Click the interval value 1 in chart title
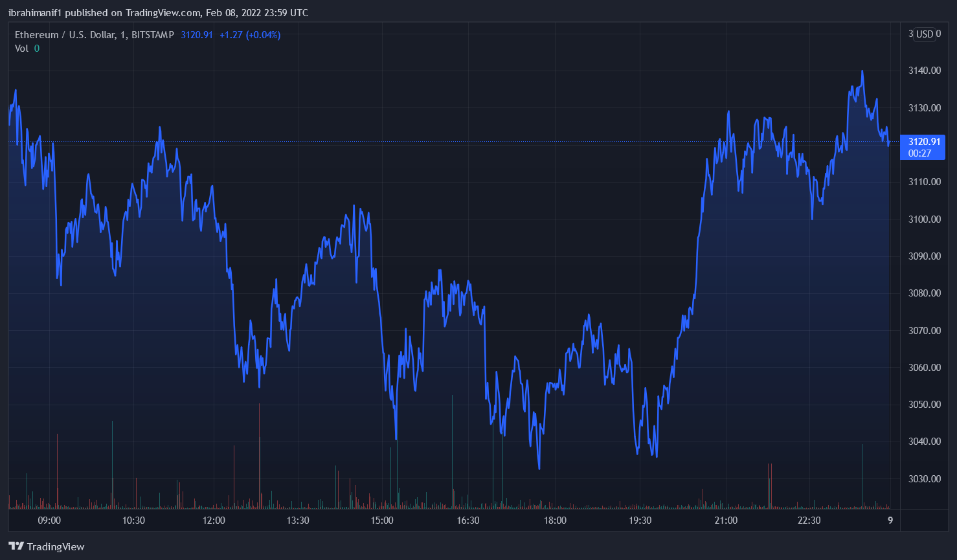The height and width of the screenshot is (560, 957). pos(122,35)
